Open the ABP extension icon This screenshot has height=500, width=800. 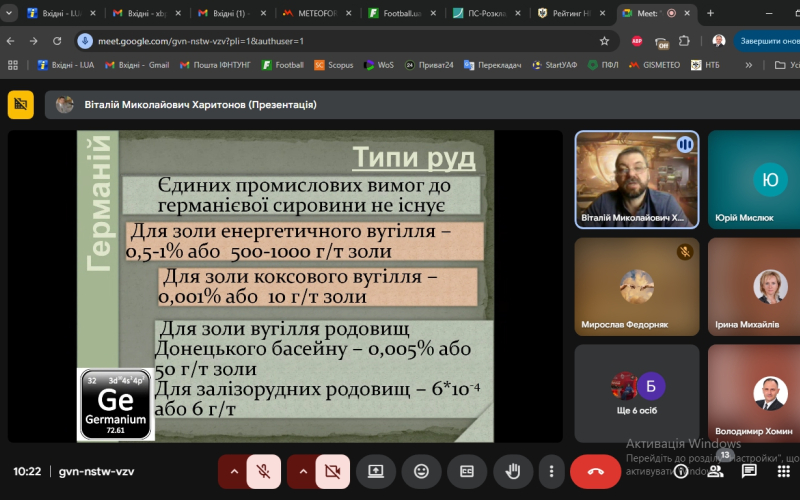click(x=637, y=41)
